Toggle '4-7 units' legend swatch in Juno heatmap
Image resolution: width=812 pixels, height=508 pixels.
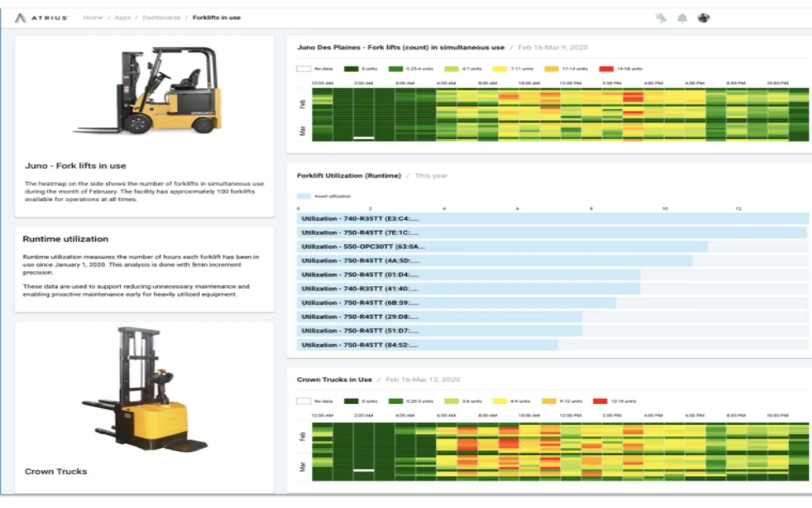(451, 69)
